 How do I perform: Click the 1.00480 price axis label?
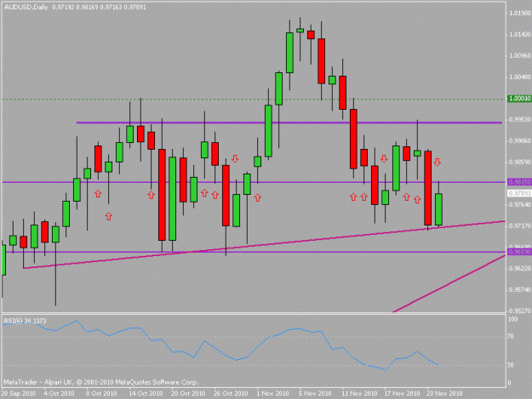[x=519, y=77]
